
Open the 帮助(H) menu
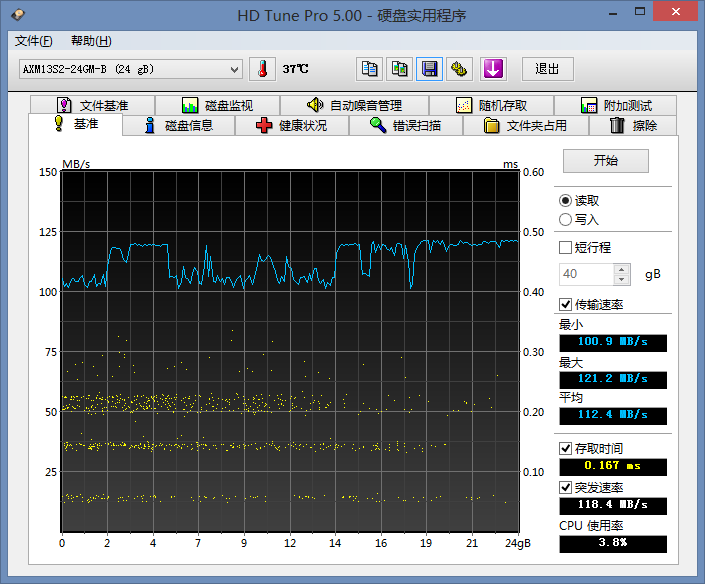(x=91, y=41)
